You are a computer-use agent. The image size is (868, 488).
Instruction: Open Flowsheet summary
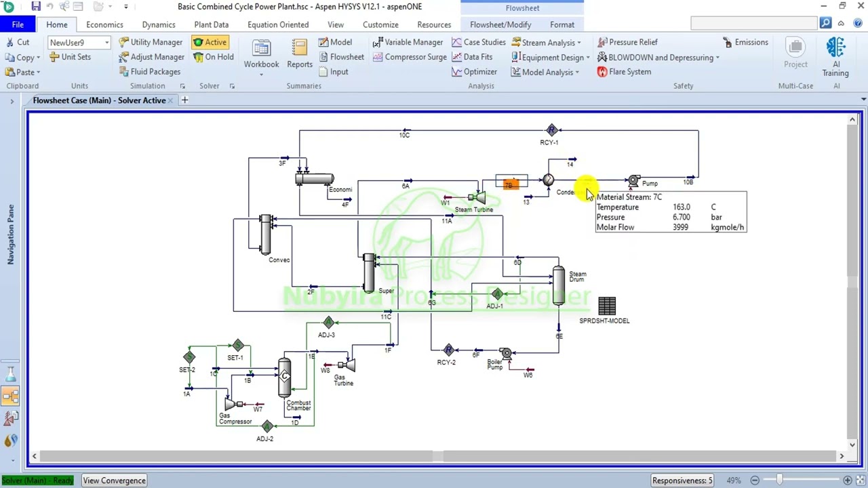click(342, 57)
